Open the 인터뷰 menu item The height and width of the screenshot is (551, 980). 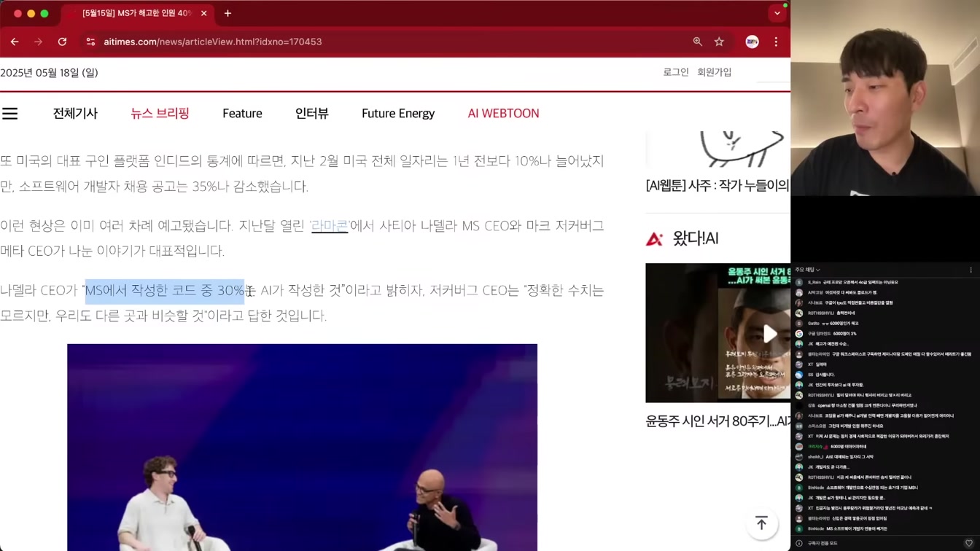point(312,113)
